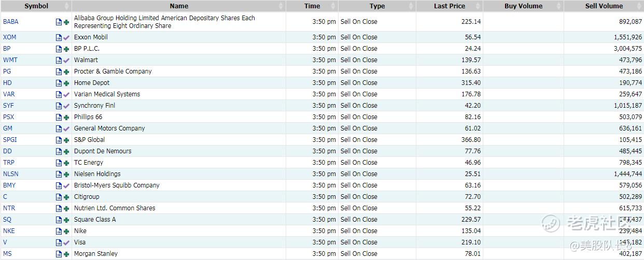Image resolution: width=644 pixels, height=260 pixels.
Task: Open the WMT document icon
Action: pos(59,60)
